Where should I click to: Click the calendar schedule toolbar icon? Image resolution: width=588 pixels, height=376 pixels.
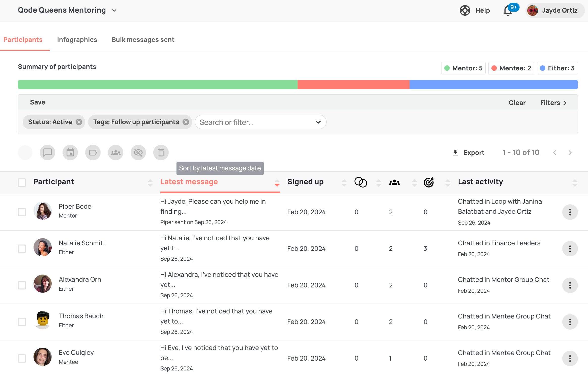(70, 152)
